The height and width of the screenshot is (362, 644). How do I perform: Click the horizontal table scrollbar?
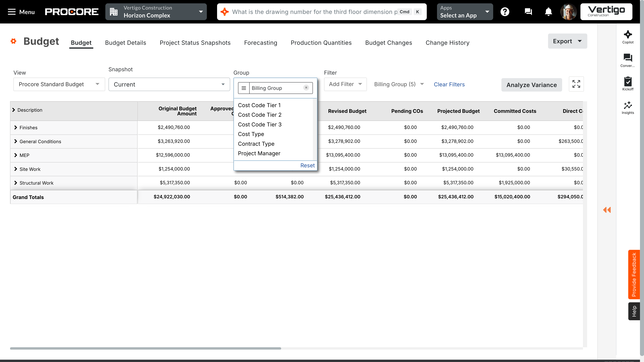pos(145,348)
